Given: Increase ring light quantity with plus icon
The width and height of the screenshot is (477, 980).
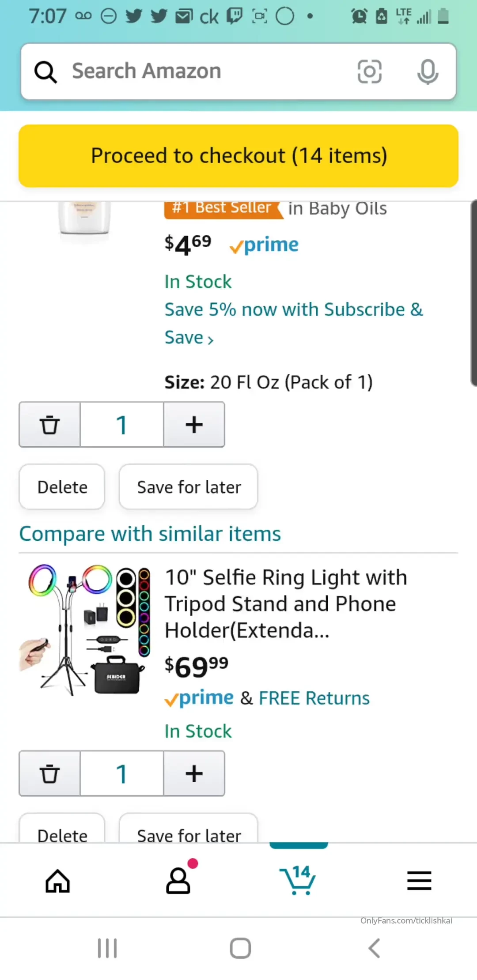Looking at the screenshot, I should coord(194,773).
